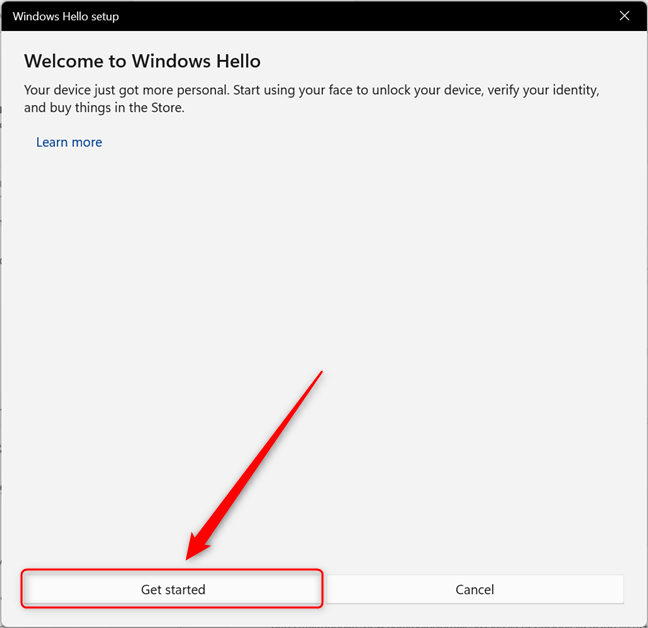The width and height of the screenshot is (648, 628).
Task: Click the 'buy things in the Store' text line
Action: tap(104, 107)
